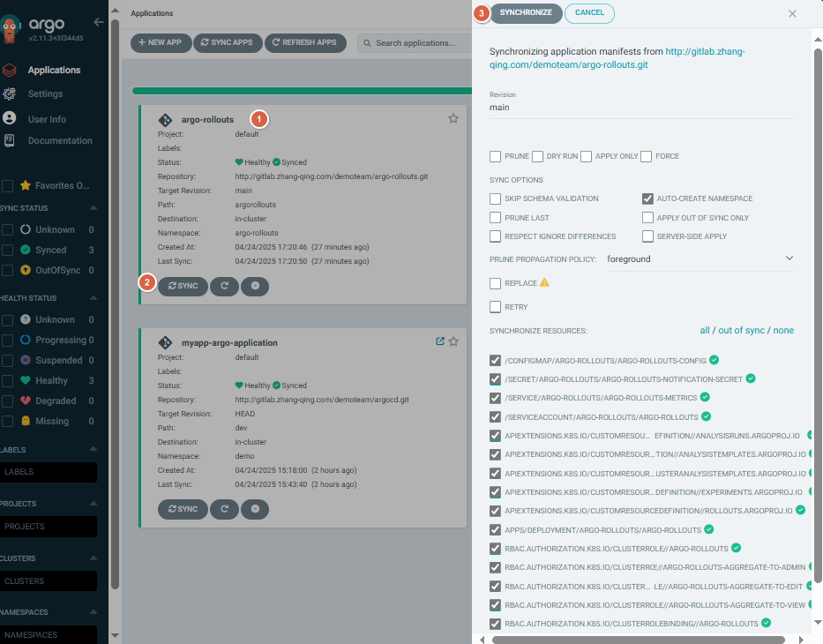Image resolution: width=823 pixels, height=644 pixels.
Task: Open the User Info menu item
Action: [47, 119]
